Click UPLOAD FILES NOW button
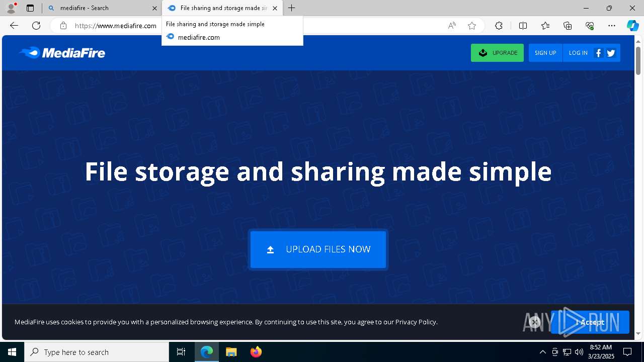 click(x=318, y=249)
